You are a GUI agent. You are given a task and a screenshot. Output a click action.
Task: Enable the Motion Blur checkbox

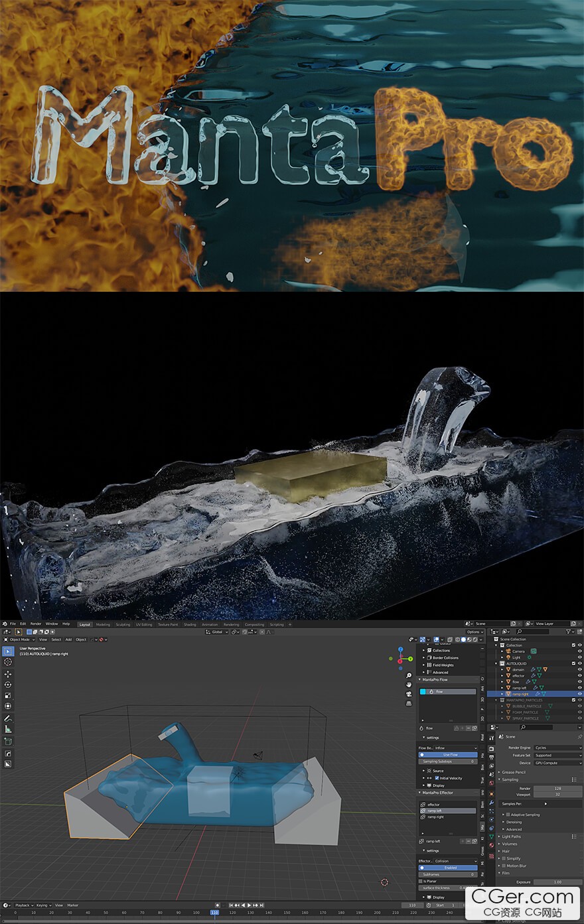[504, 866]
